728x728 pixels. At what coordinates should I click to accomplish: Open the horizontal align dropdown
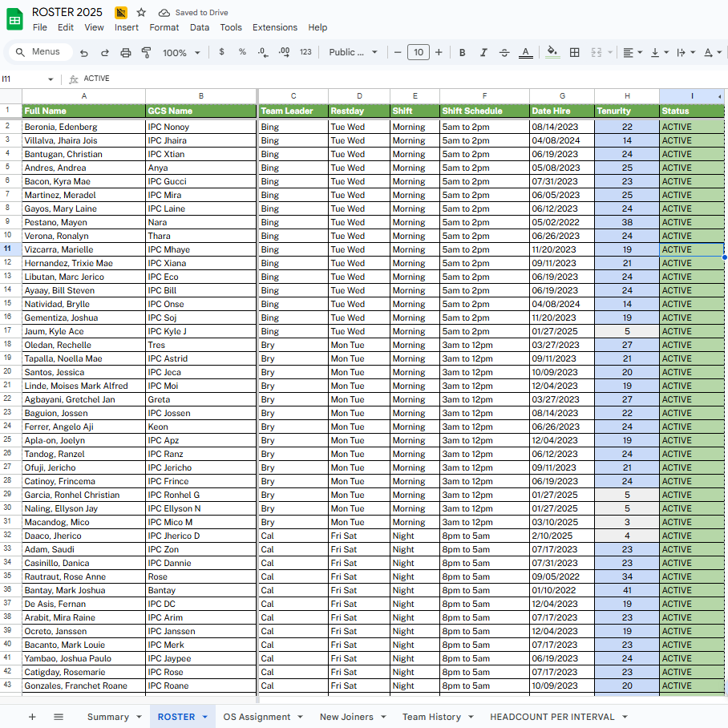633,52
